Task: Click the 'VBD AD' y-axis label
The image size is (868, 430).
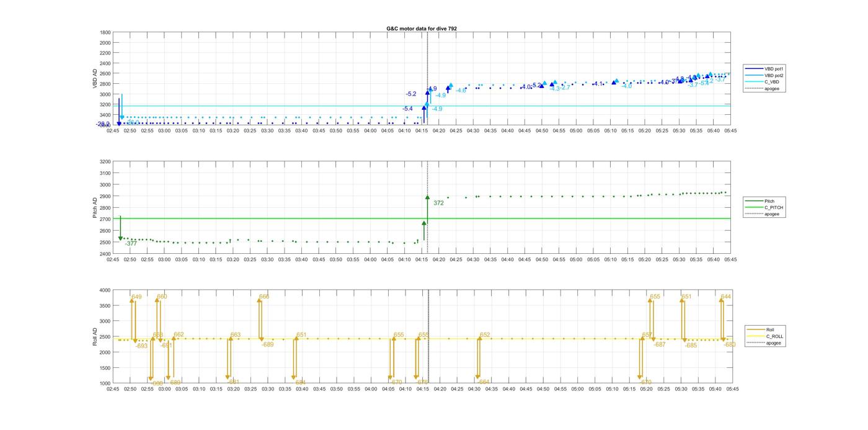Action: point(95,78)
